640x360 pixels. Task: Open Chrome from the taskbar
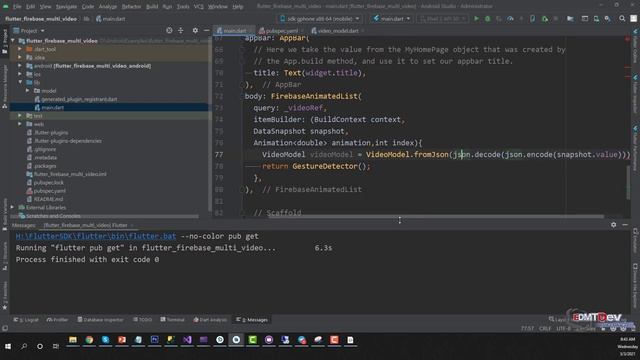(x=89, y=340)
